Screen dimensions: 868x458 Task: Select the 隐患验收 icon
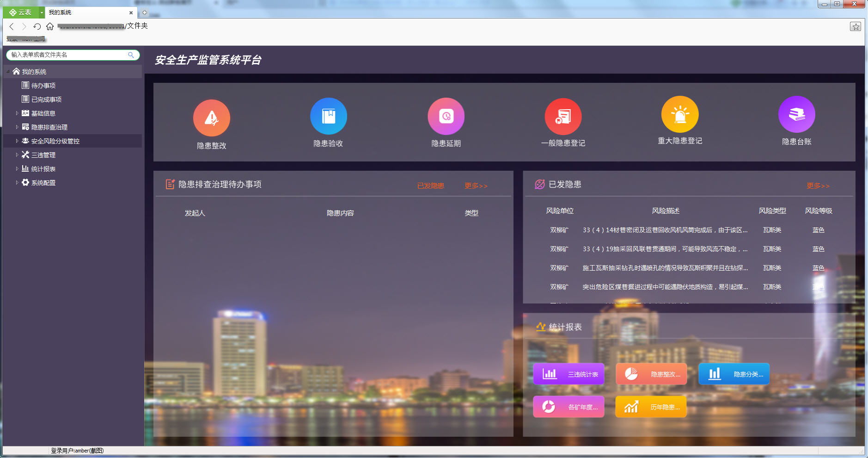(329, 116)
